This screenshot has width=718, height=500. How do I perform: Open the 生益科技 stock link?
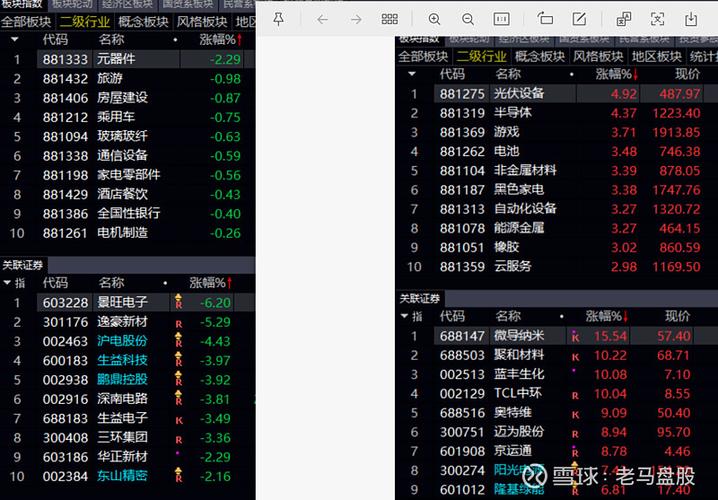(x=122, y=360)
